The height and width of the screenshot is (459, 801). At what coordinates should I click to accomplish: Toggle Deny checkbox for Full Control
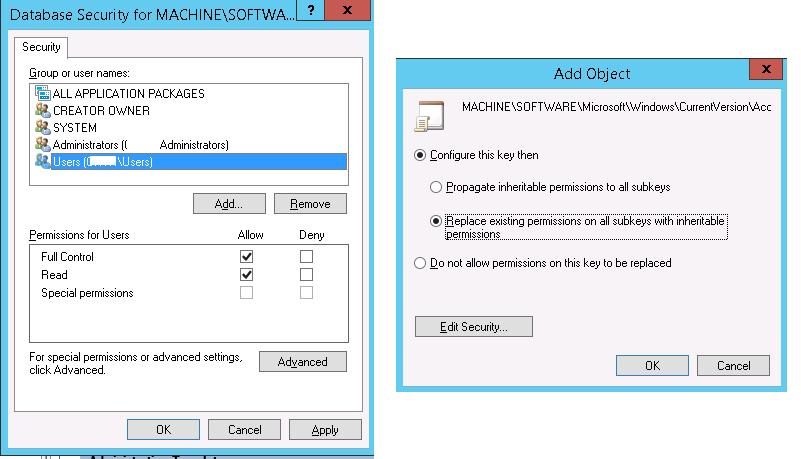[306, 256]
